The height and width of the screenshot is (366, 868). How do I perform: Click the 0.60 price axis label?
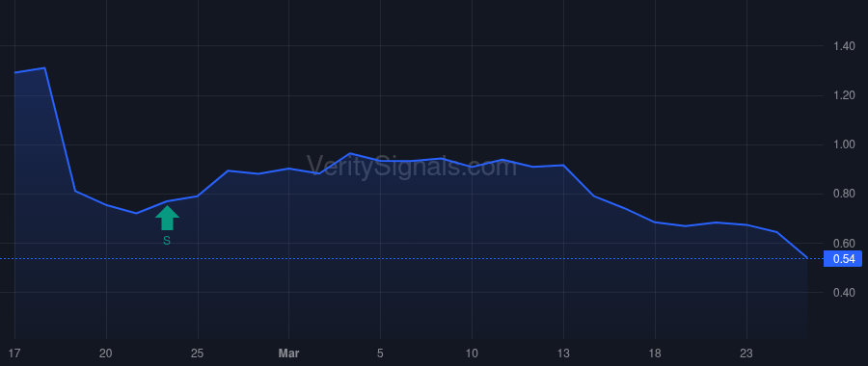pyautogui.click(x=844, y=244)
